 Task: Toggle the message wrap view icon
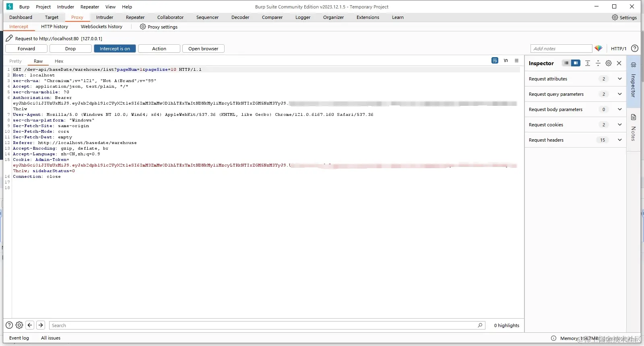pos(495,60)
